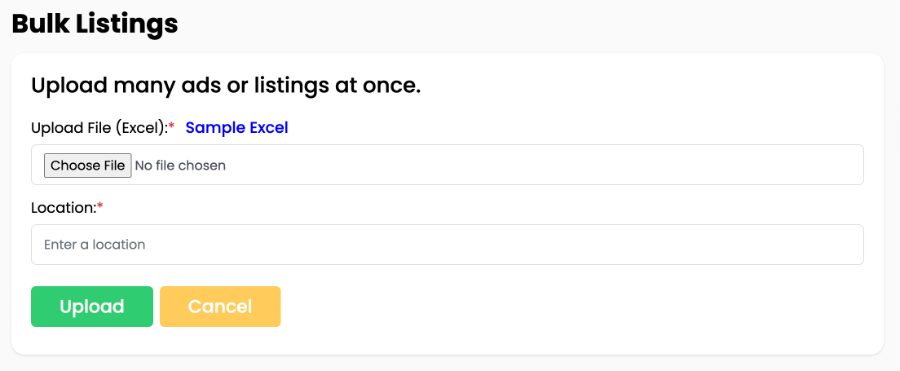Viewport: 900px width, 371px height.
Task: Click red asterisk beside Upload File label
Action: point(171,126)
